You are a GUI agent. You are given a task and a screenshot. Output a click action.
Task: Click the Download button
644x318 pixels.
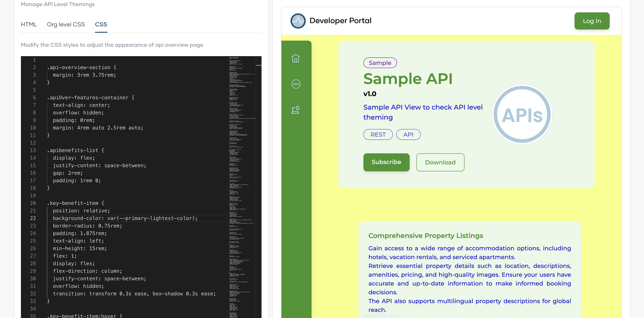(440, 162)
